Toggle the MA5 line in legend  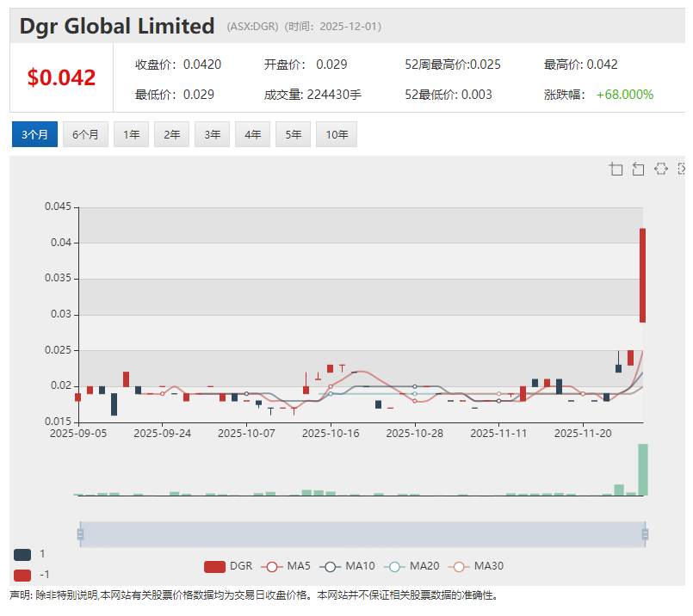[x=288, y=566]
